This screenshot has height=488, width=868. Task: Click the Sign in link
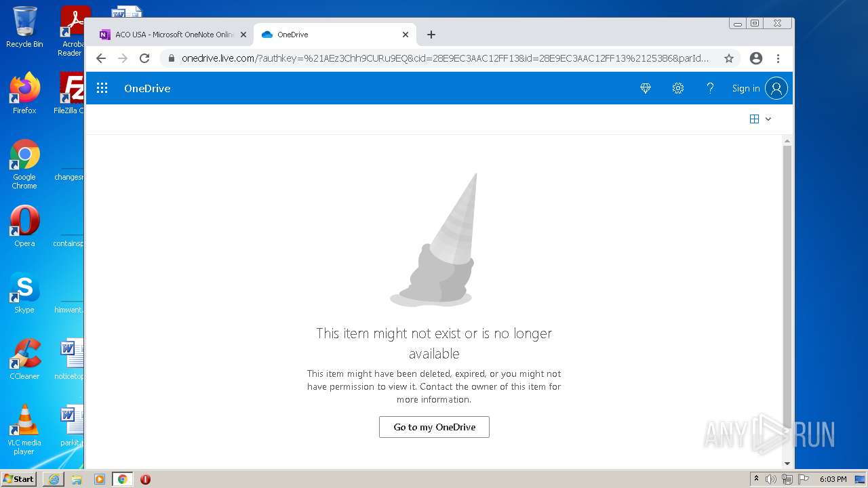pos(746,88)
